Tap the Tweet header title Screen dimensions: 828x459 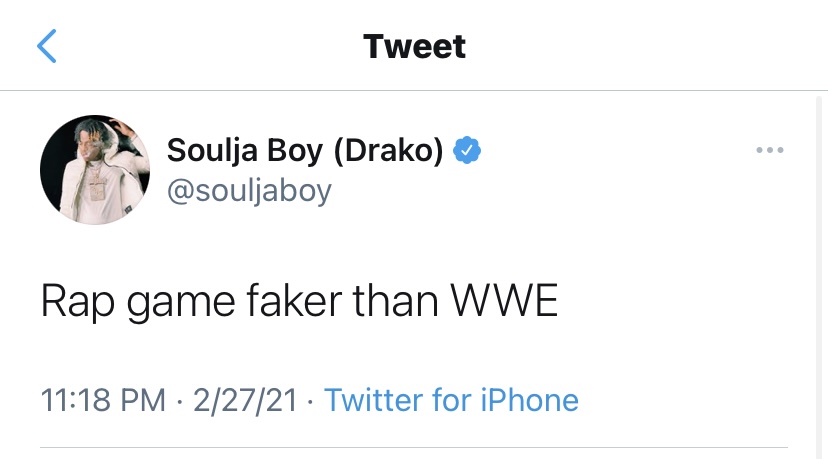coord(414,46)
